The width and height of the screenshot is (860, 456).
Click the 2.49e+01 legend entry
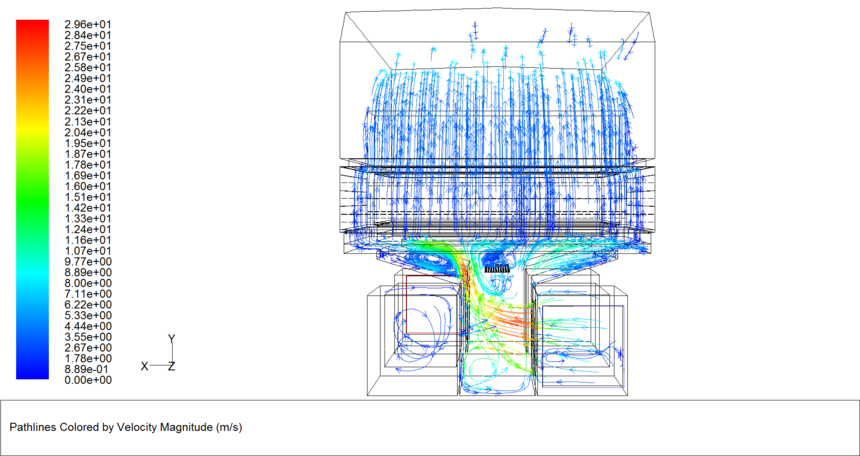click(x=88, y=78)
